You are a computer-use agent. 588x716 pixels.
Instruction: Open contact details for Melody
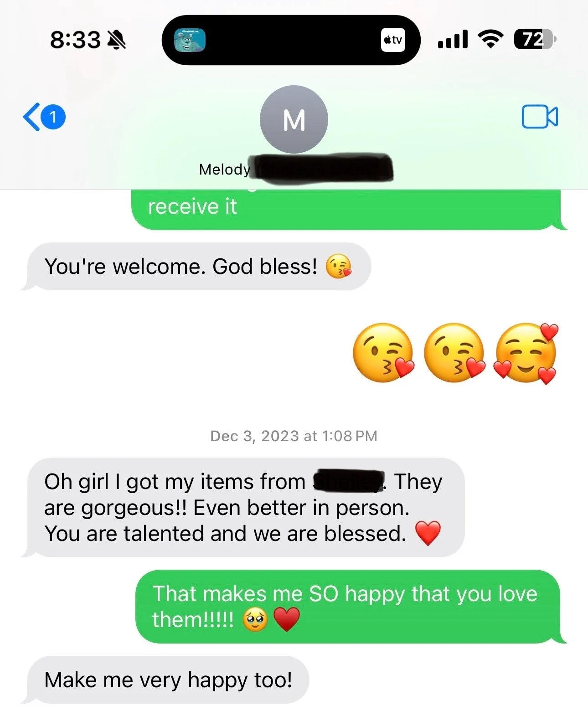pyautogui.click(x=225, y=170)
